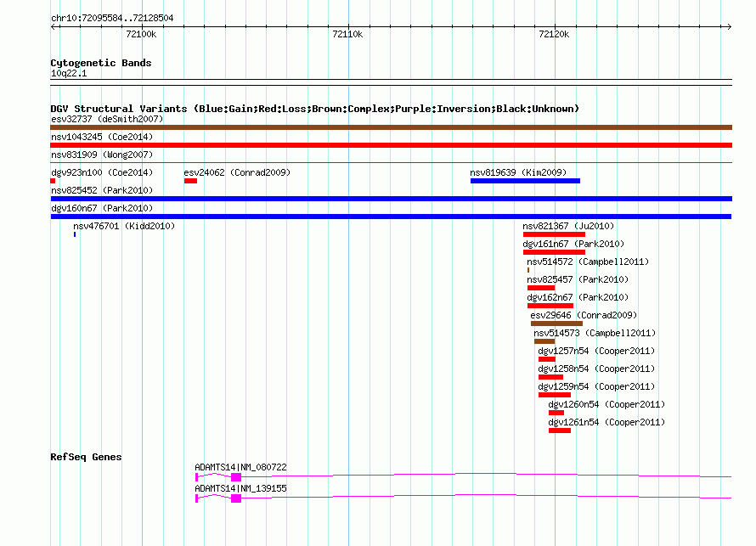Open esv29646 (Conrad2009) variant label
The width and height of the screenshot is (756, 546).
584,315
